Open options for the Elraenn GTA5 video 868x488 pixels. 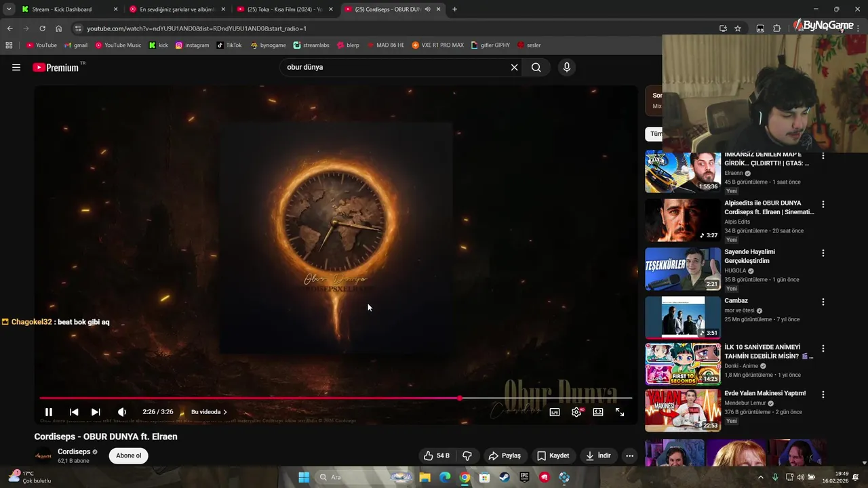823,156
